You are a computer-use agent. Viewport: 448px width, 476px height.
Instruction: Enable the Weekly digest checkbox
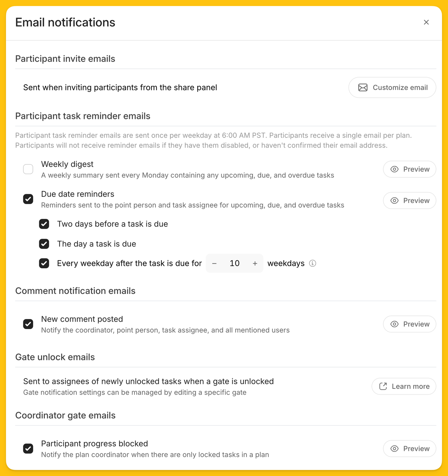[x=28, y=169]
